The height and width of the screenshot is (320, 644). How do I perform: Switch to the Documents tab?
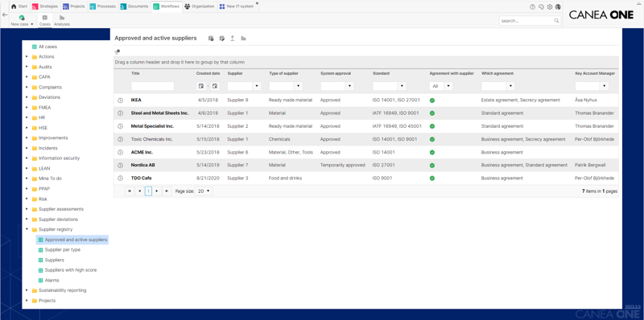pos(134,6)
